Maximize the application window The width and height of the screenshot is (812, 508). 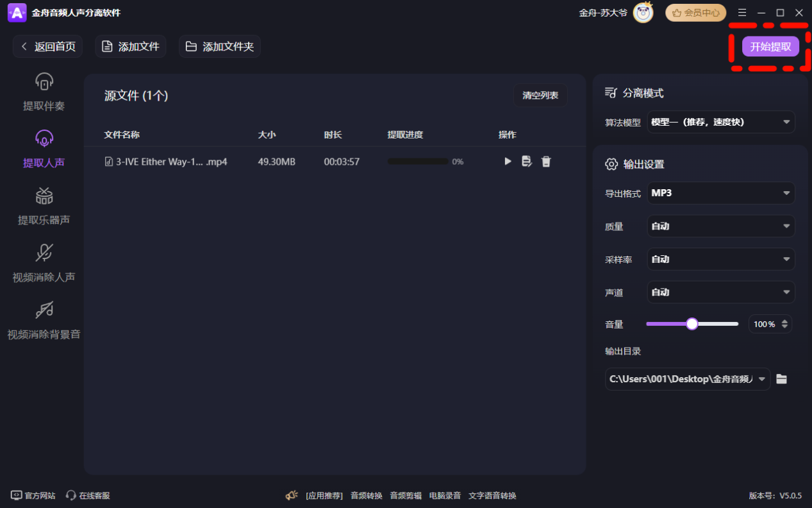[x=780, y=13]
